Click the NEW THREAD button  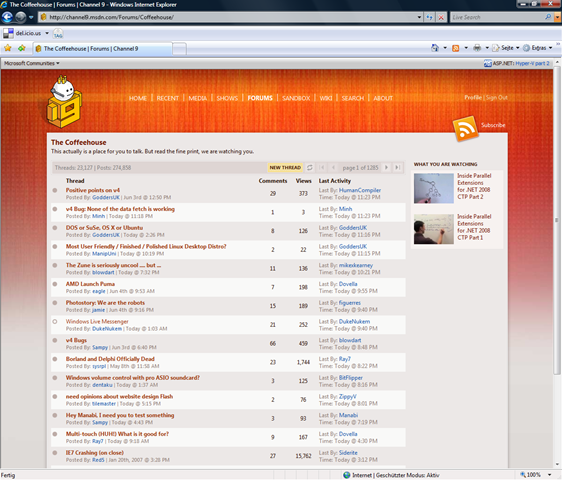pyautogui.click(x=285, y=167)
